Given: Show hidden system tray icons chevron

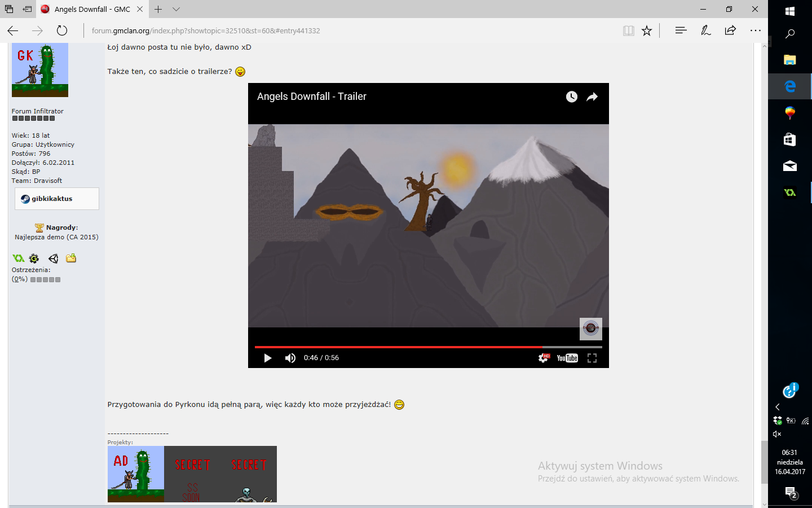Looking at the screenshot, I should [778, 407].
